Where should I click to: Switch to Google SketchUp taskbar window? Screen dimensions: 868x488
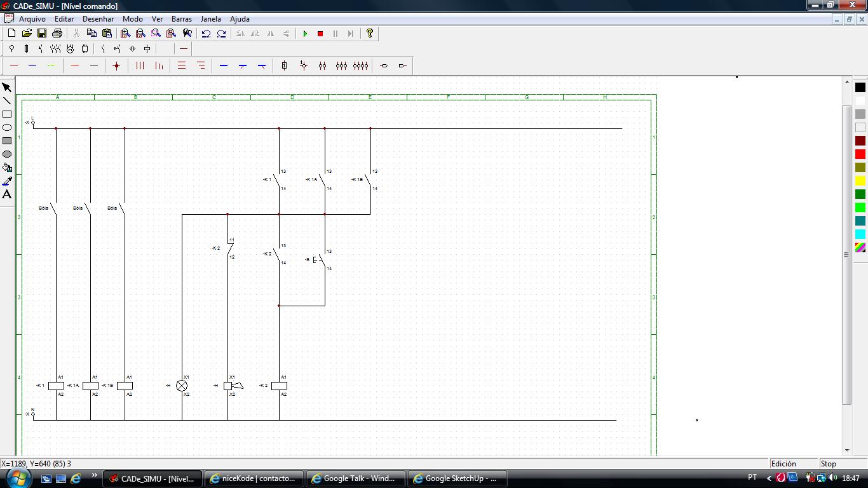point(458,478)
